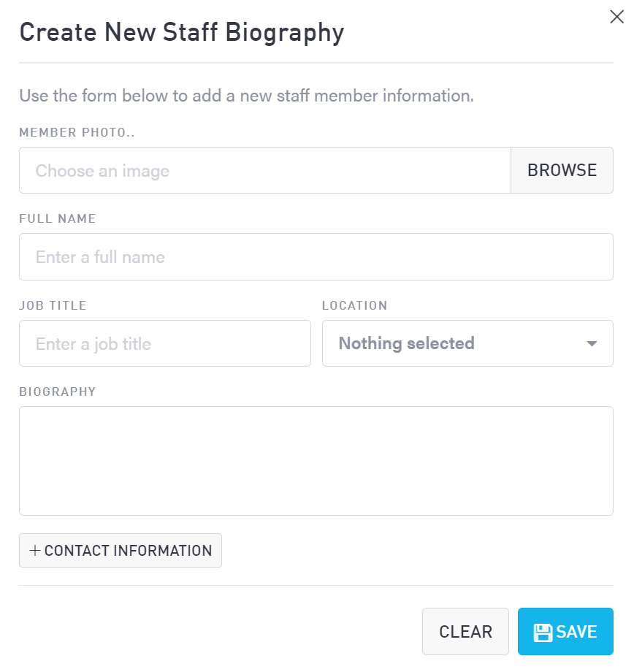
Task: Expand the Contact Information section
Action: tap(121, 551)
